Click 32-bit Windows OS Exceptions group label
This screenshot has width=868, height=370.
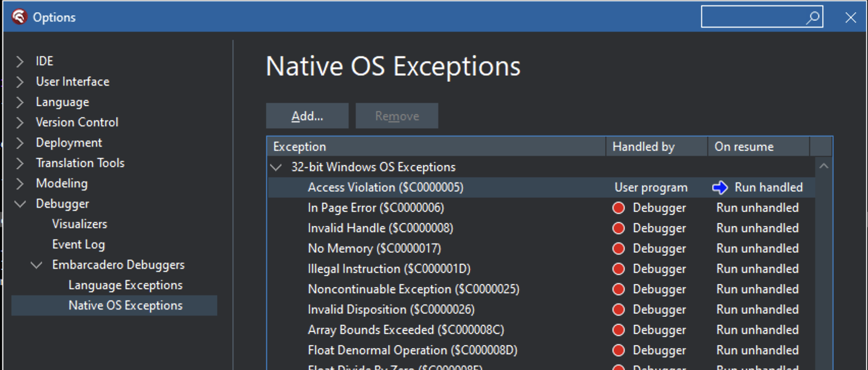tap(373, 167)
